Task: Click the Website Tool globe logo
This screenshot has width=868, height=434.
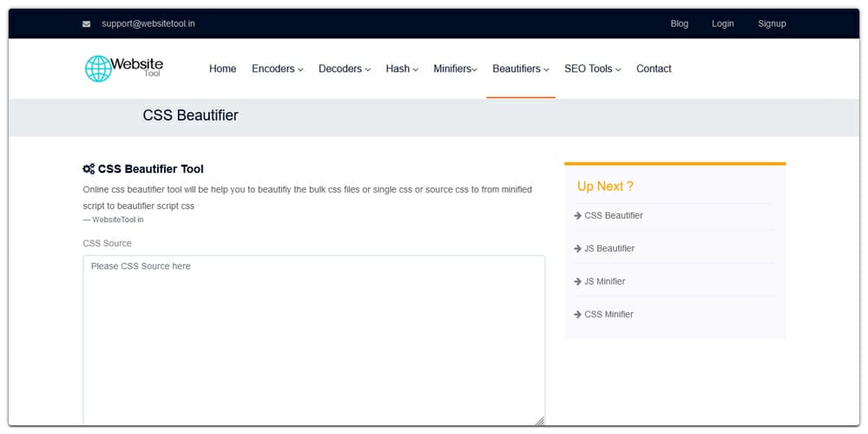Action: pos(123,68)
